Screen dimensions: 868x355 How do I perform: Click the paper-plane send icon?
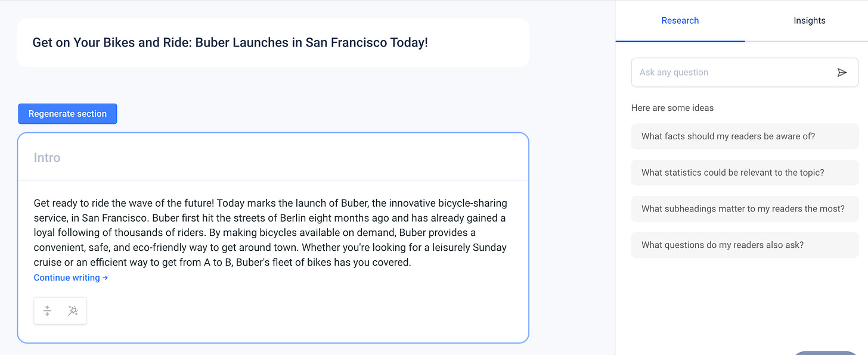coord(842,73)
